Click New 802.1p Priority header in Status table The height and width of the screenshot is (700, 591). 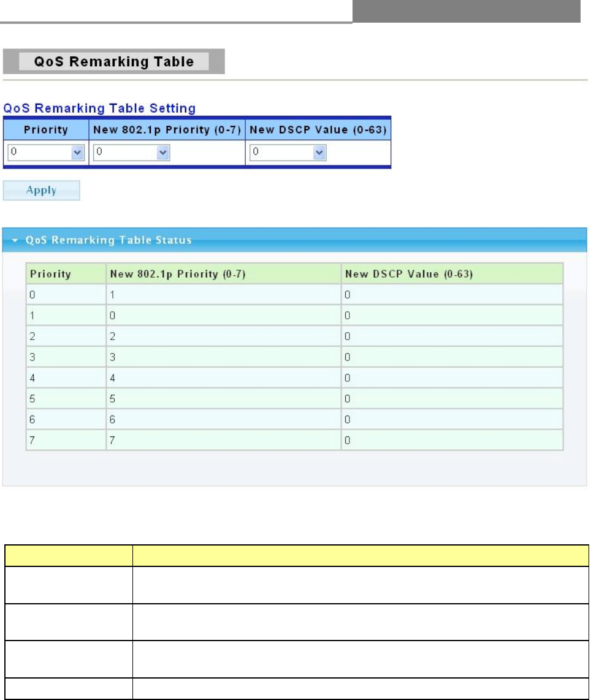pos(224,273)
